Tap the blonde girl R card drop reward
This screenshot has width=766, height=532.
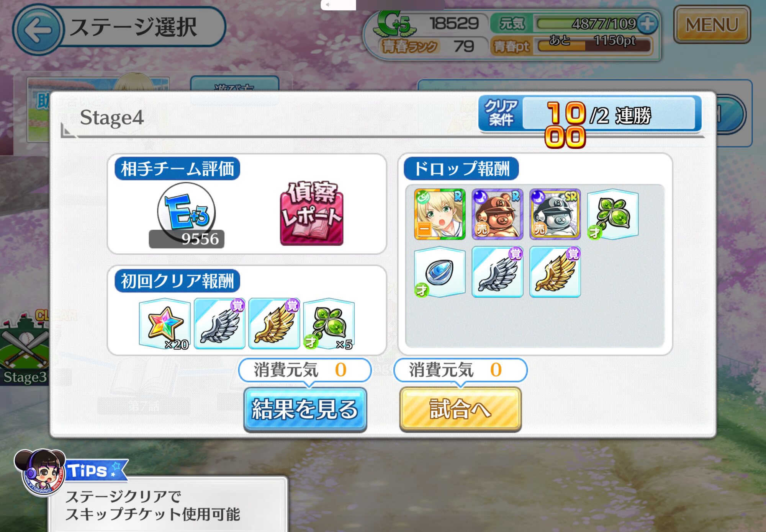[x=440, y=214]
